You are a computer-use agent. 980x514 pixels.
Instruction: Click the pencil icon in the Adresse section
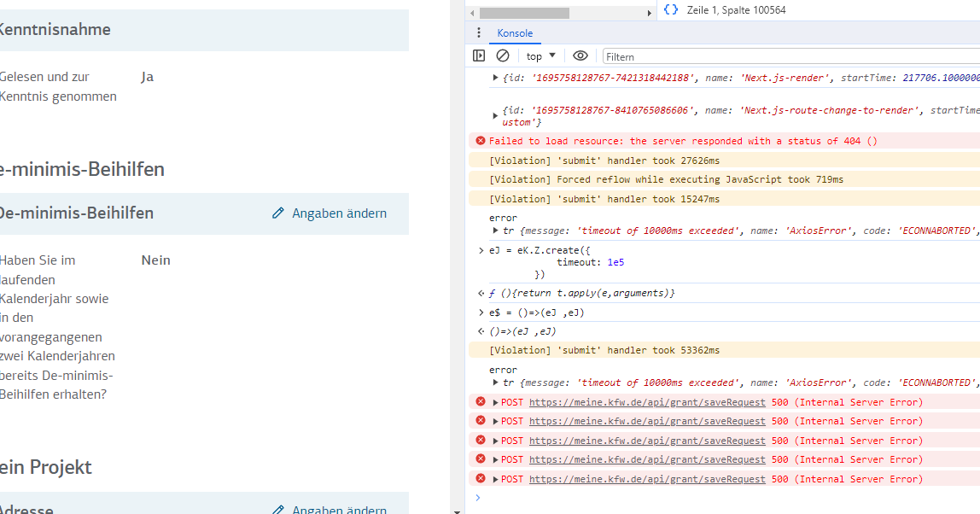click(278, 510)
